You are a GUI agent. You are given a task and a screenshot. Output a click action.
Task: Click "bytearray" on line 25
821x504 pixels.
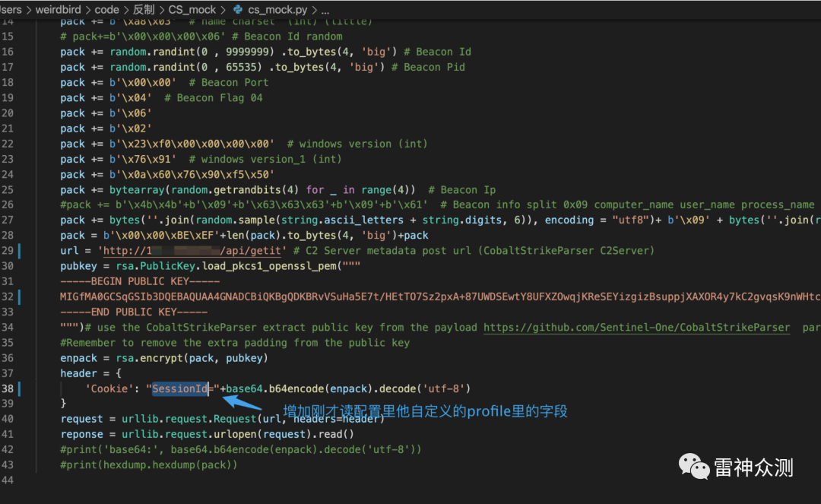(x=137, y=190)
